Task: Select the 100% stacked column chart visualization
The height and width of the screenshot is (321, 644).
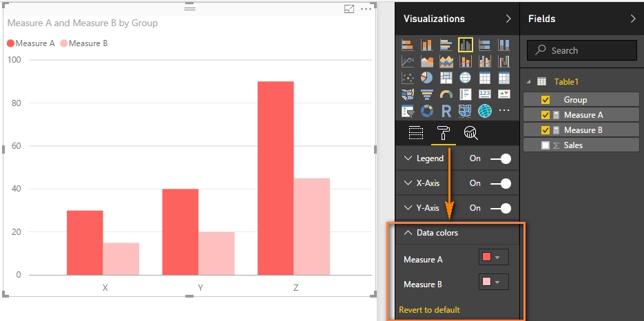Action: coord(504,45)
